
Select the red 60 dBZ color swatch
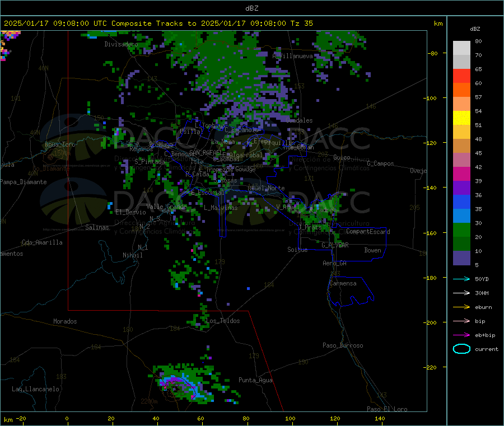click(x=461, y=76)
